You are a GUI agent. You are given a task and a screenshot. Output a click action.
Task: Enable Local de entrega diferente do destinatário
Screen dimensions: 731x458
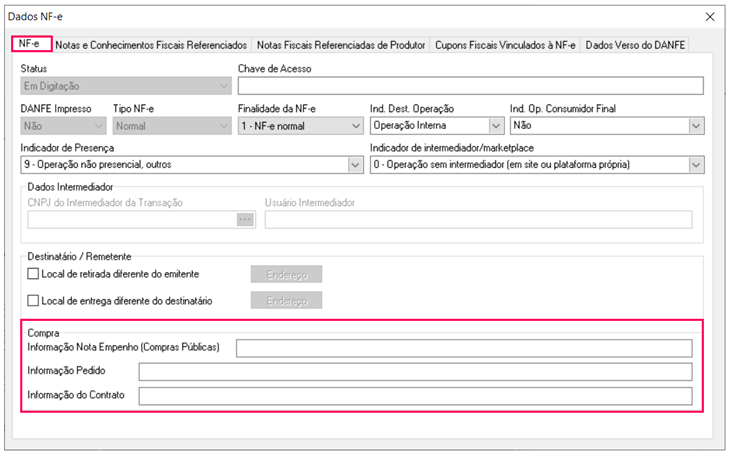click(33, 300)
